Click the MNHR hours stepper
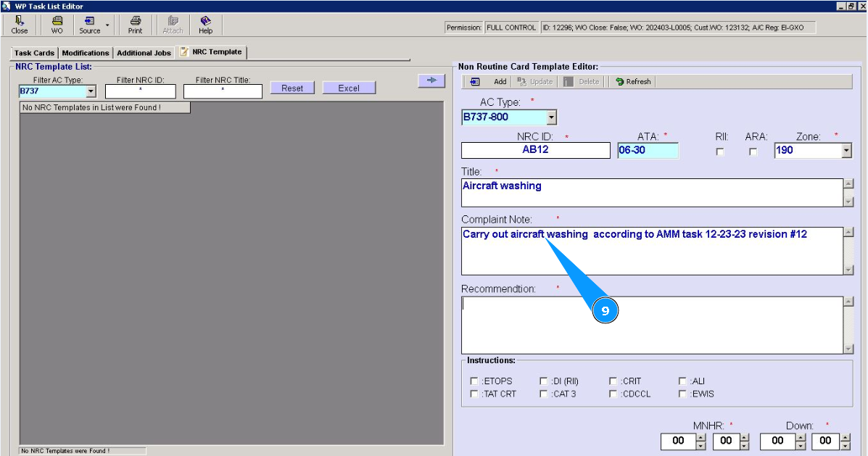 coord(700,441)
